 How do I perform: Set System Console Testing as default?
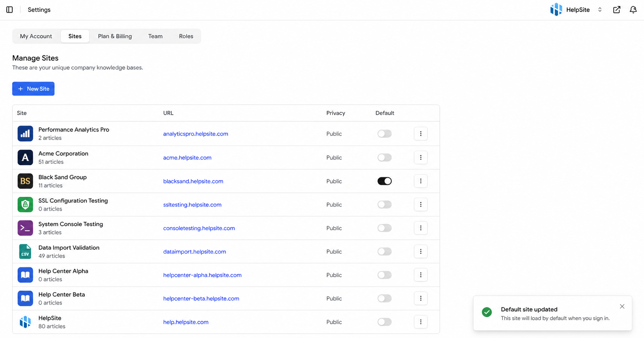pos(384,228)
